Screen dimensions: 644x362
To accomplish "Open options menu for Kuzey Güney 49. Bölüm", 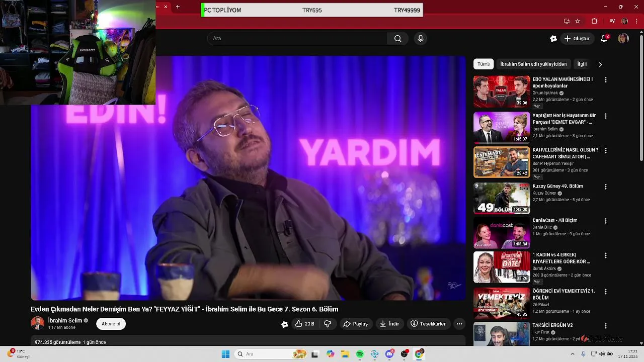I will coord(606,187).
